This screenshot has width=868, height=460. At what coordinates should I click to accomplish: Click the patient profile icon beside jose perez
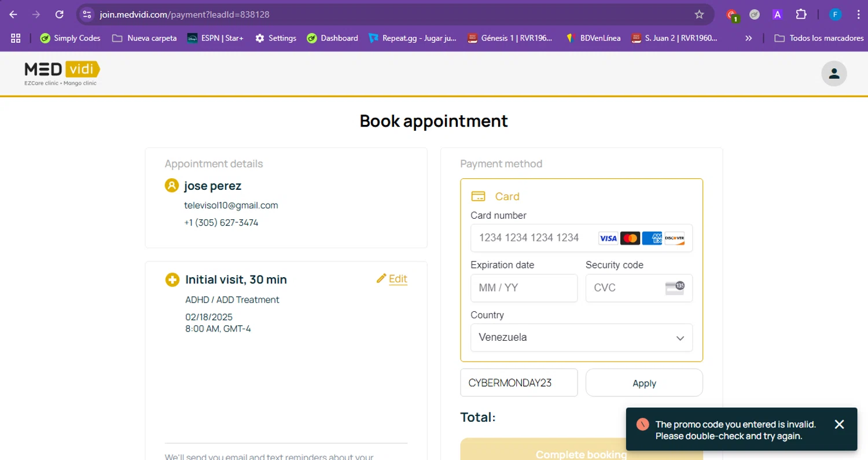(x=171, y=186)
